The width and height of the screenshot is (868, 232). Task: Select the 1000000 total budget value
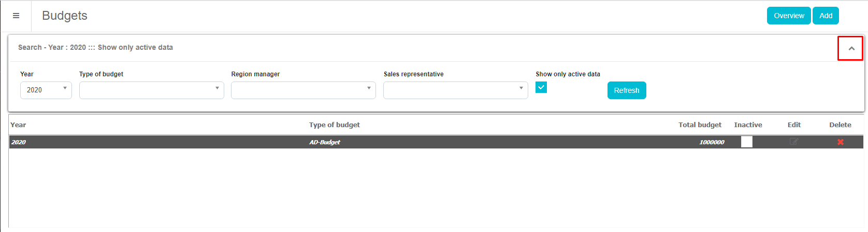coord(712,142)
